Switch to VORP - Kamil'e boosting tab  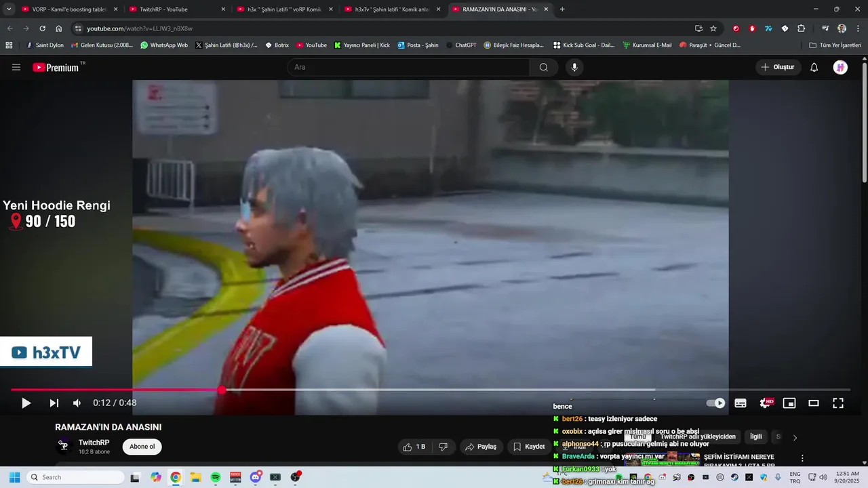tap(69, 9)
